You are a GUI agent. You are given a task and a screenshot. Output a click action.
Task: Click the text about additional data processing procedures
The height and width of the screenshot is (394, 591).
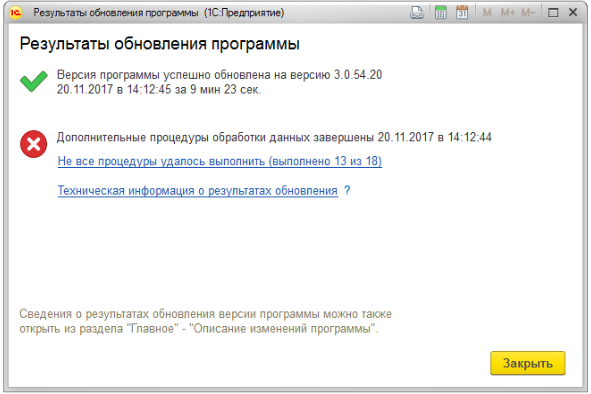(274, 137)
